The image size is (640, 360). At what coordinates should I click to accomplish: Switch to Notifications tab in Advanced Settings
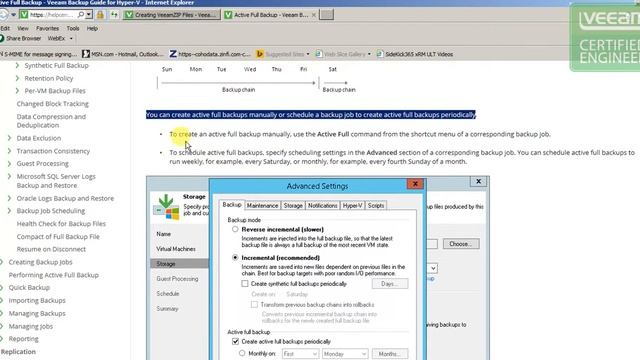322,206
